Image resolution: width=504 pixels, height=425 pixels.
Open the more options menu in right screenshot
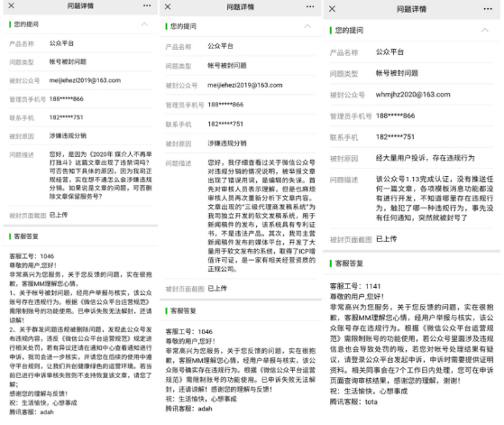(x=488, y=9)
